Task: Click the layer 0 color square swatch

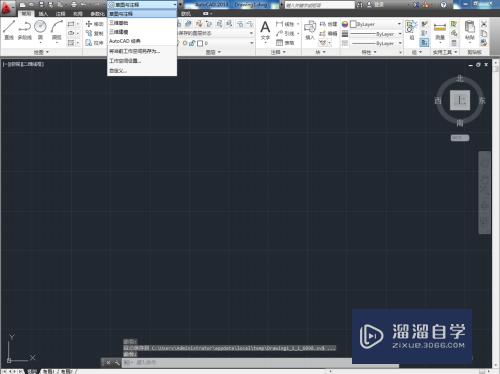Action: (200, 43)
